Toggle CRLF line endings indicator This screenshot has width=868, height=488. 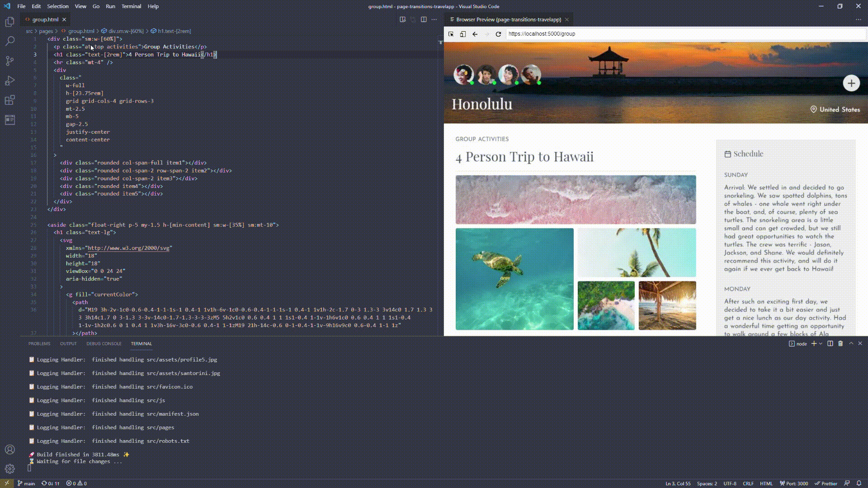click(x=748, y=483)
